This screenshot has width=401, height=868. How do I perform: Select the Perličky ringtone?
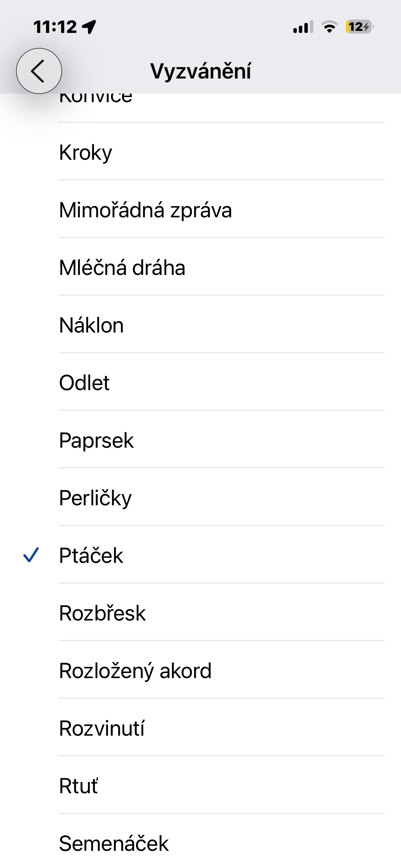tap(95, 498)
